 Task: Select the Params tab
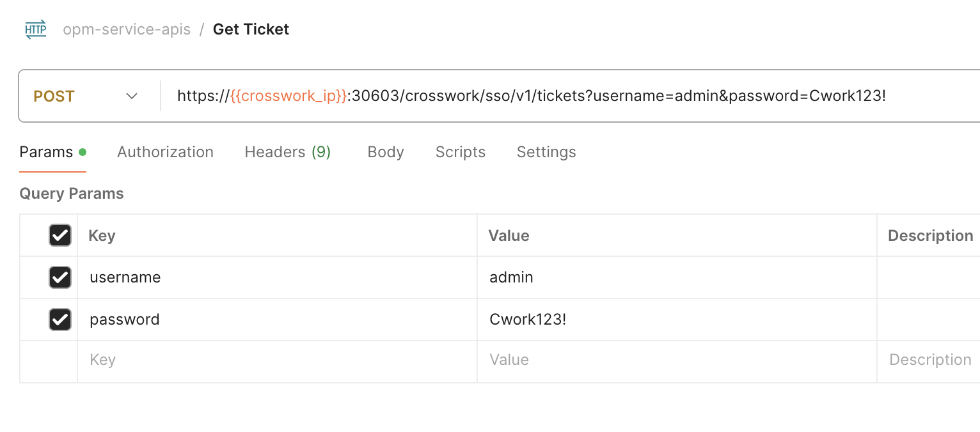(47, 152)
